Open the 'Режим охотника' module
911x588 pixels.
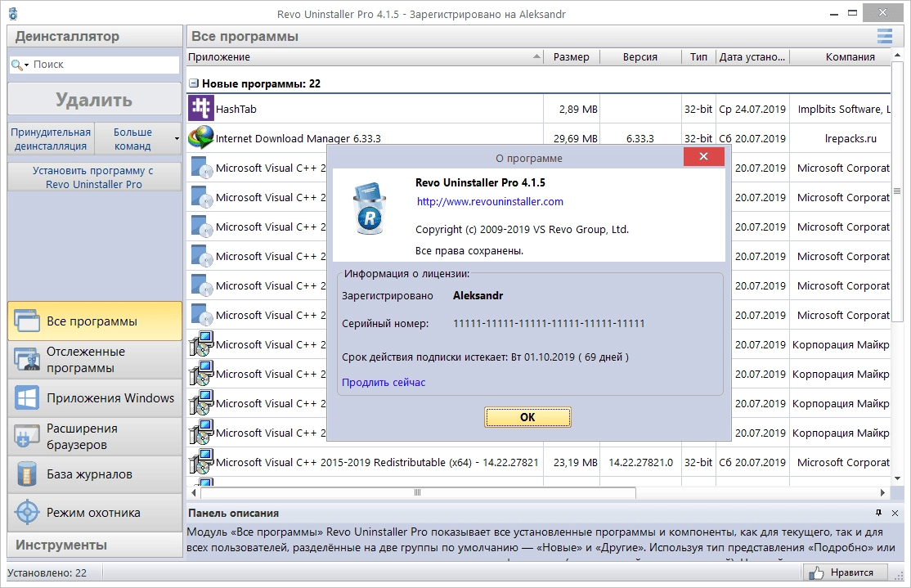tap(95, 513)
